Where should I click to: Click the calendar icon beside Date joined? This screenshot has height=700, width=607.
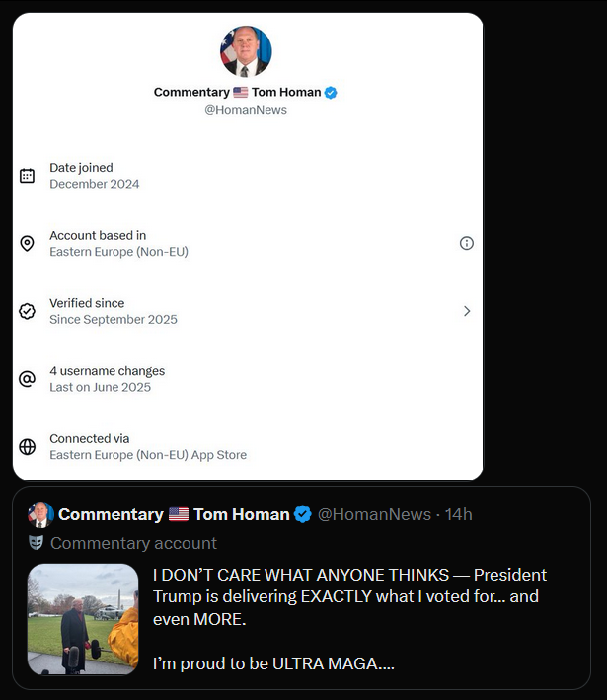tap(28, 176)
